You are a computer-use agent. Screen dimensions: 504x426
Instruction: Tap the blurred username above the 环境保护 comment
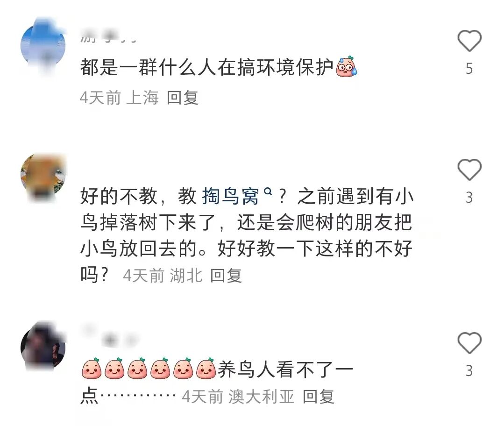[109, 36]
